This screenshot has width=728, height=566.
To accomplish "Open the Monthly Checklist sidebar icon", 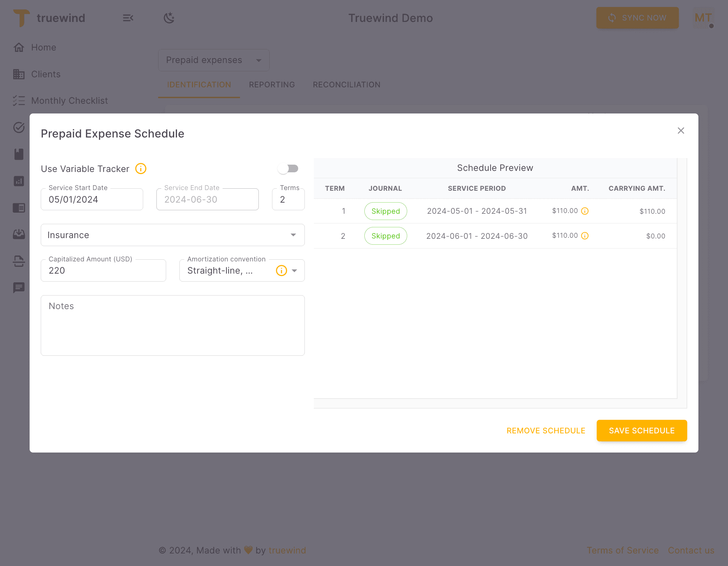I will tap(19, 101).
